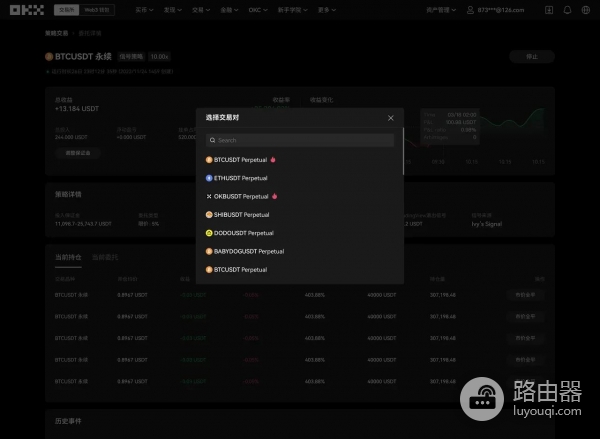Open the 当前委托 tab
Screen dimensions: 600x439
105,257
